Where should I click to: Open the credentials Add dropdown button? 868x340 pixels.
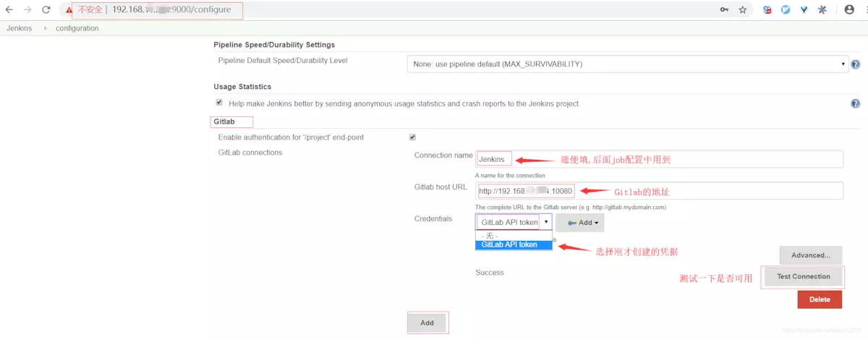coord(579,223)
